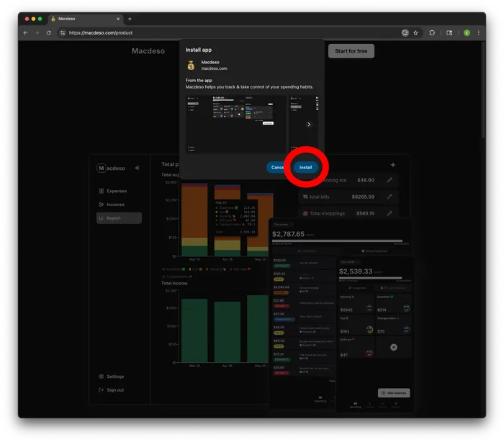
Task: Click the round plus to add a category
Action: (x=393, y=347)
